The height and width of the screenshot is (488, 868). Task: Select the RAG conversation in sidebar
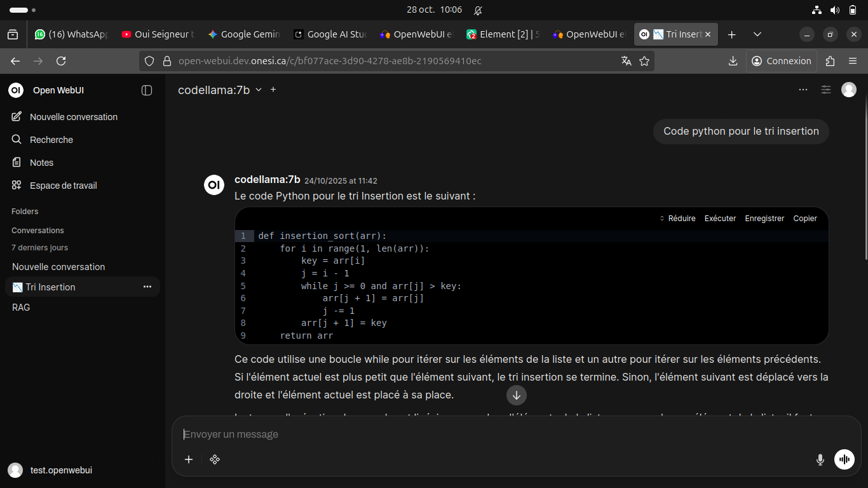point(21,308)
